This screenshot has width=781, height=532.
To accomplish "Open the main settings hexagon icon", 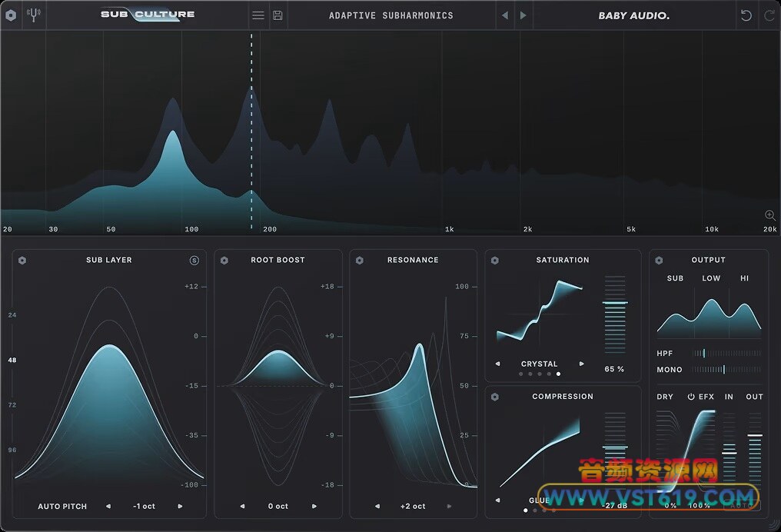I will tap(11, 15).
